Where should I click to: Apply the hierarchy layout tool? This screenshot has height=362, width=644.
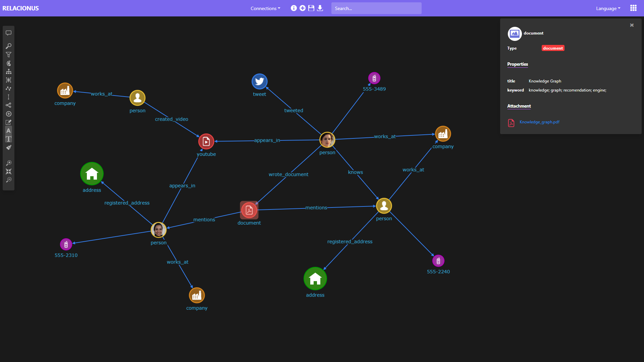pos(9,72)
